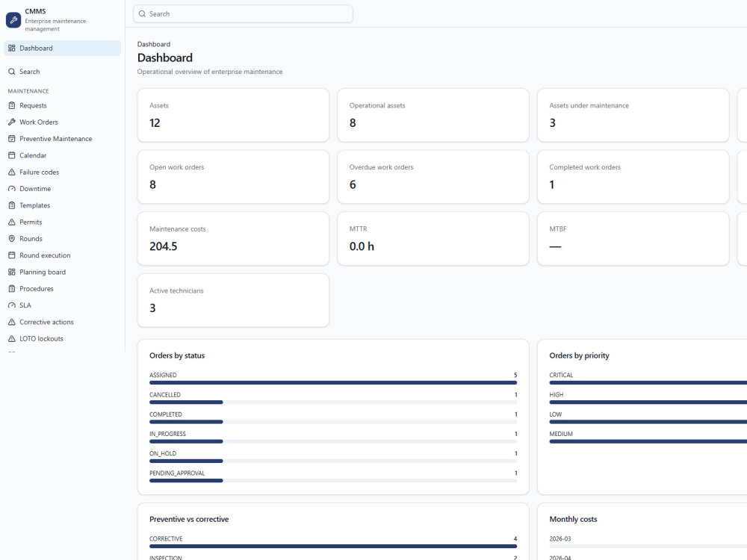
Task: Select the Active technicians card
Action: (x=233, y=300)
